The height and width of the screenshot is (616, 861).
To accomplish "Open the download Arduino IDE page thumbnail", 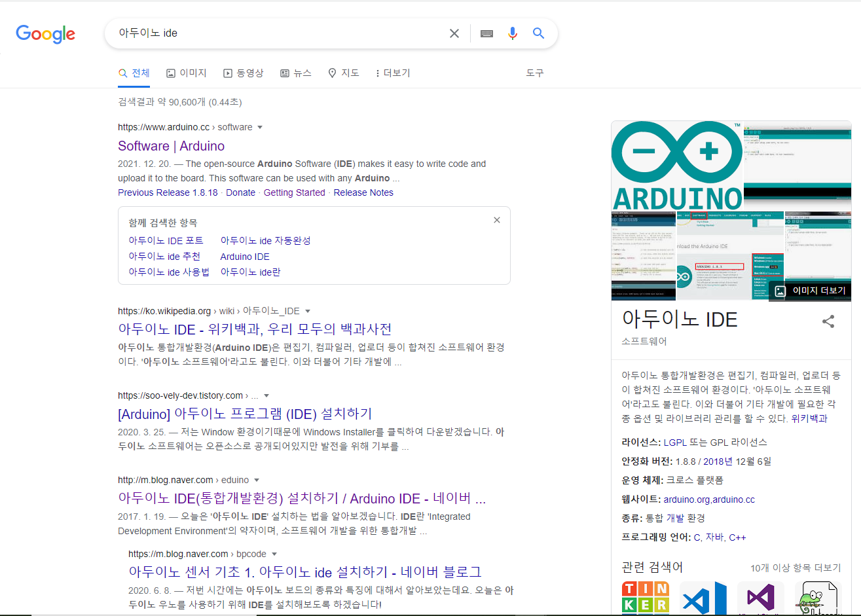I will (x=730, y=256).
